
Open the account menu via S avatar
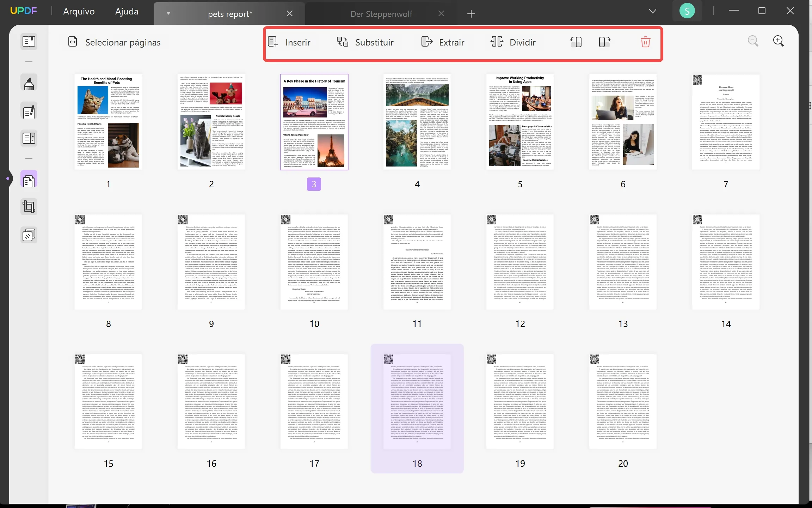687,11
